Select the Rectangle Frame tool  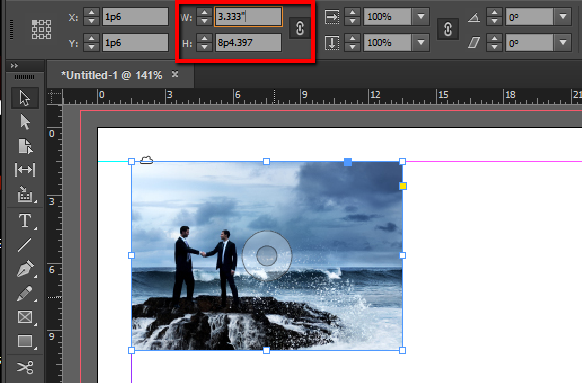[25, 317]
